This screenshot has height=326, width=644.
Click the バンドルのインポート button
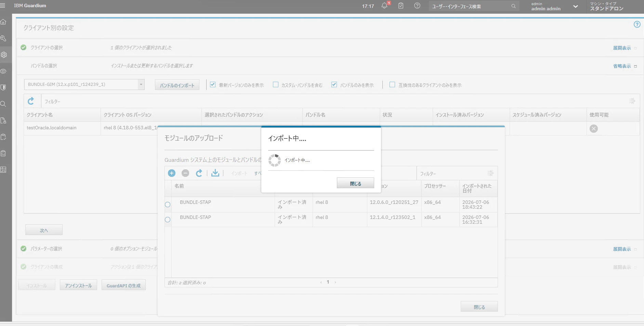(177, 85)
